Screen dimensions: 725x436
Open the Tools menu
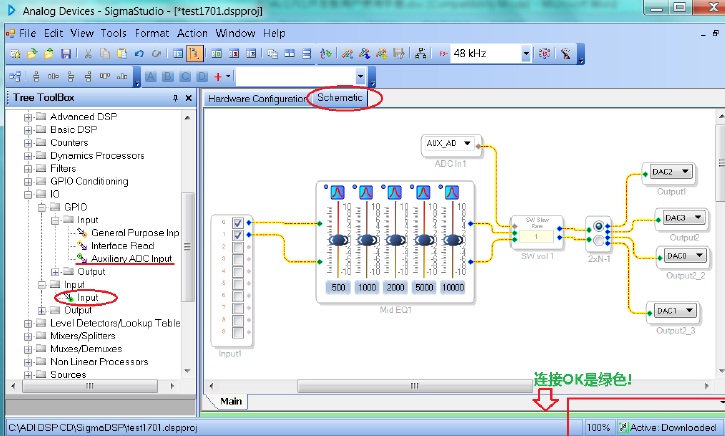tap(113, 33)
